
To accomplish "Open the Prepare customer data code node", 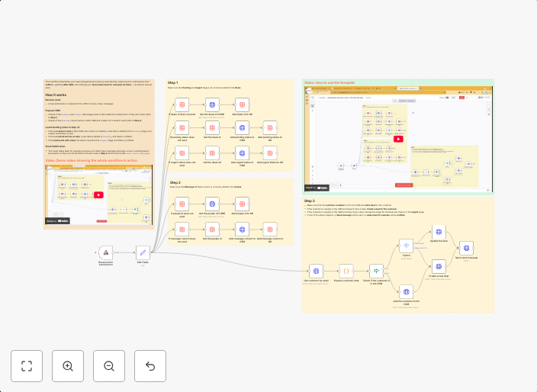I will tap(346, 271).
